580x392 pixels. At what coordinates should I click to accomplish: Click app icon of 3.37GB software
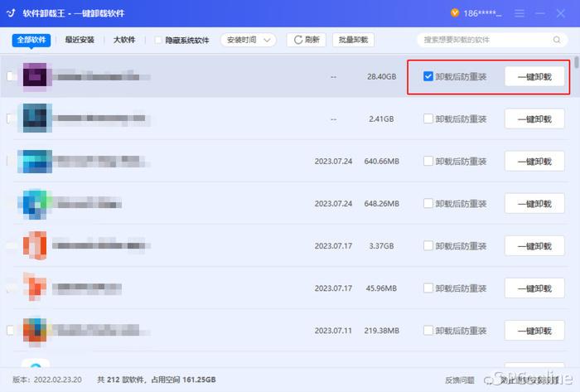(35, 245)
